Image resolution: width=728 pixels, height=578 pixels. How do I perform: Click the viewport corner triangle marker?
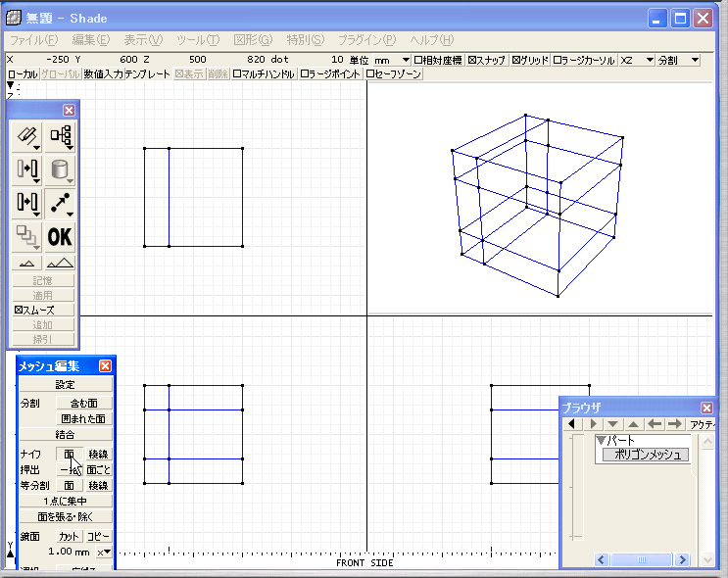click(x=10, y=85)
